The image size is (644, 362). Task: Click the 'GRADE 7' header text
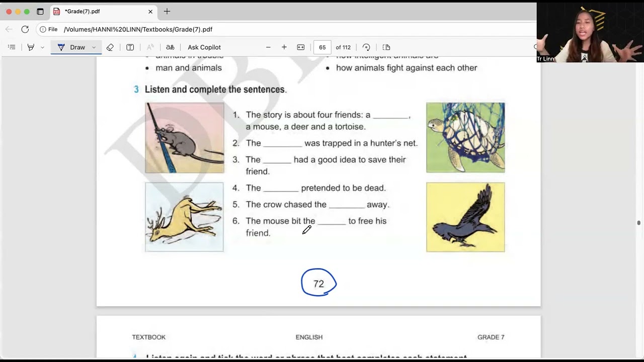(x=491, y=337)
